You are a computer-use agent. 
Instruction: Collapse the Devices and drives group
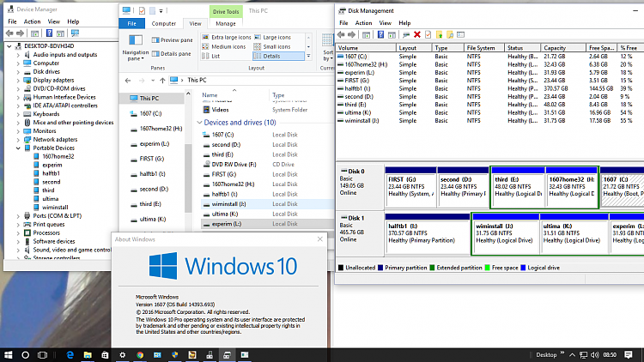pyautogui.click(x=199, y=123)
